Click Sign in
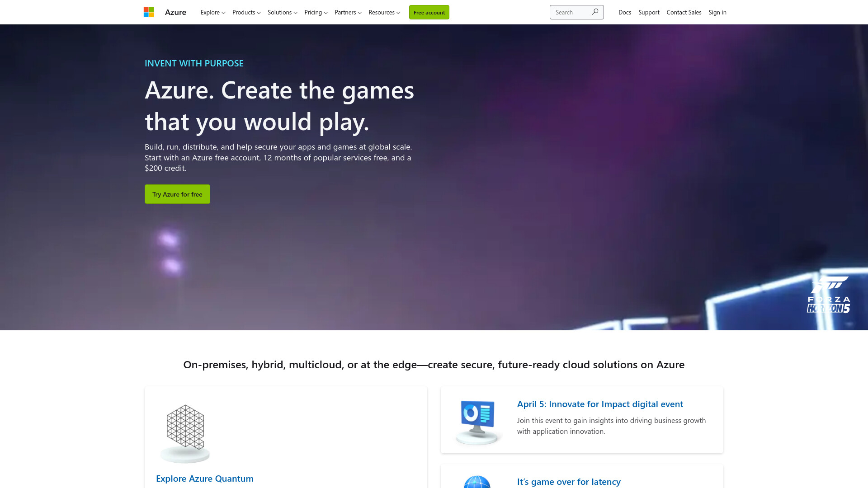Screen dimensions: 868x488 pyautogui.click(x=717, y=12)
